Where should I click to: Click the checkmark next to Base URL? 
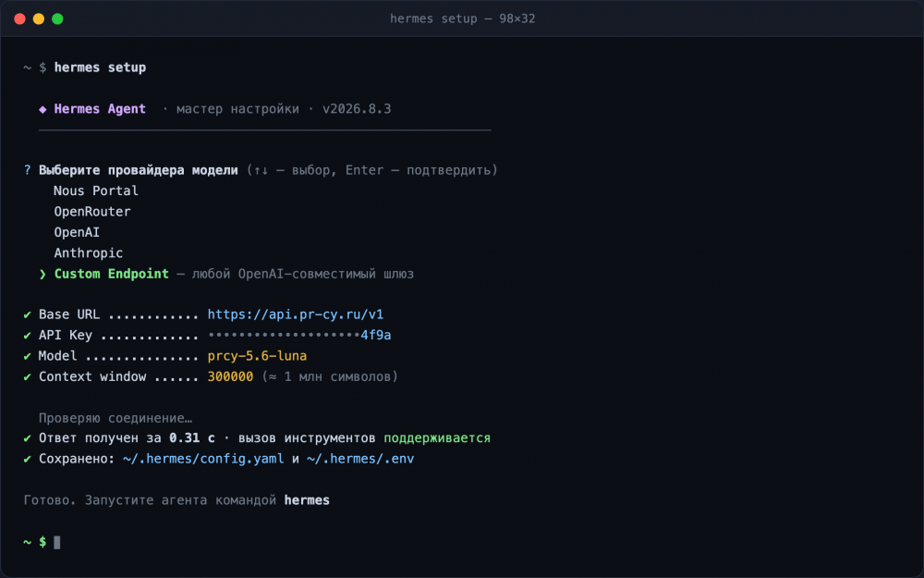(x=27, y=315)
